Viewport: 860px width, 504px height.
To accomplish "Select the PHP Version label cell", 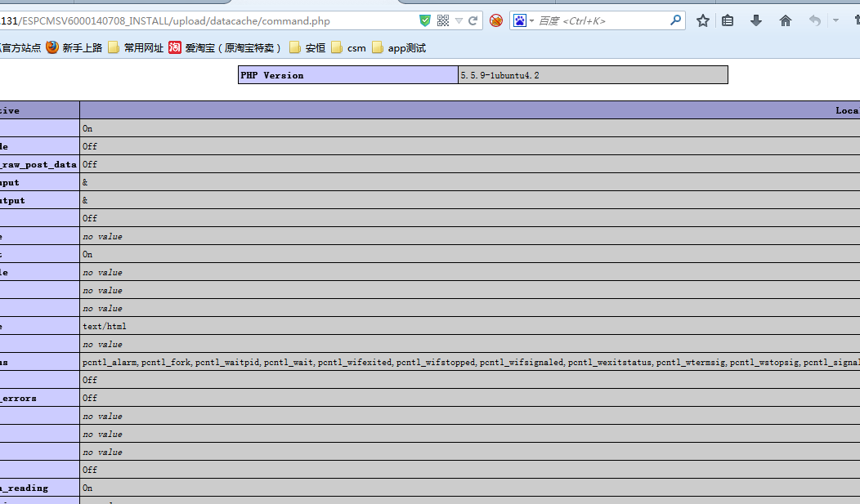I will (x=348, y=75).
